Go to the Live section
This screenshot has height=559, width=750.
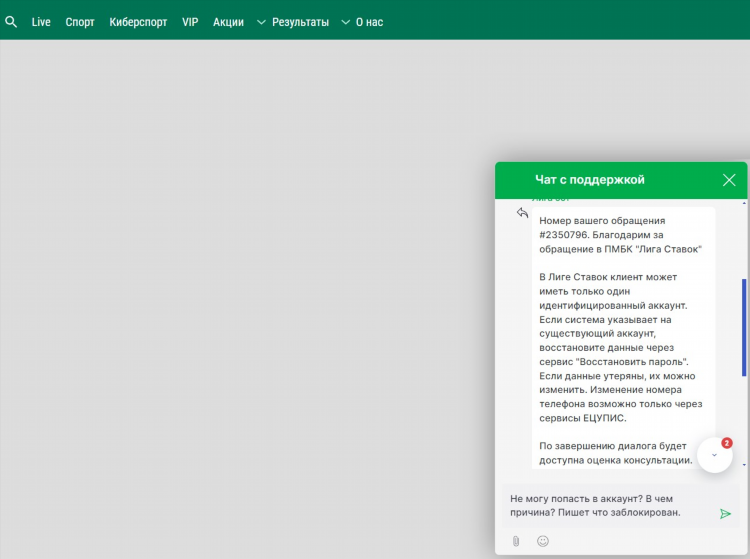point(41,22)
